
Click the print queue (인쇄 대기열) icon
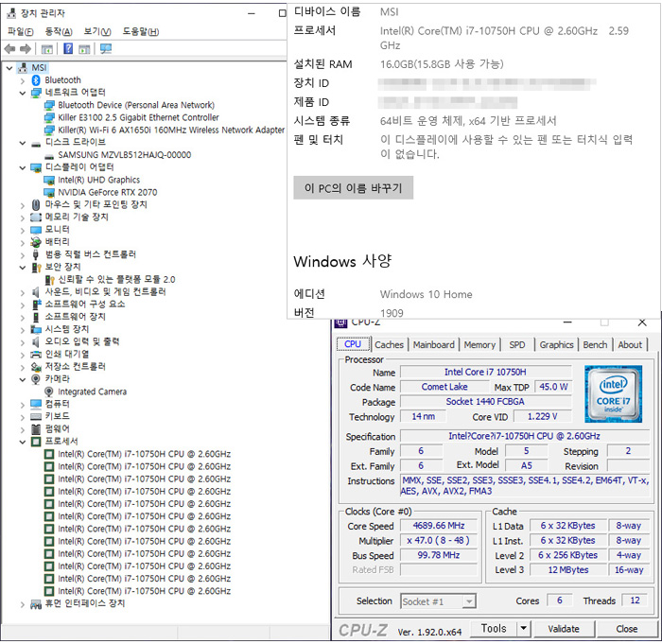tap(36, 355)
